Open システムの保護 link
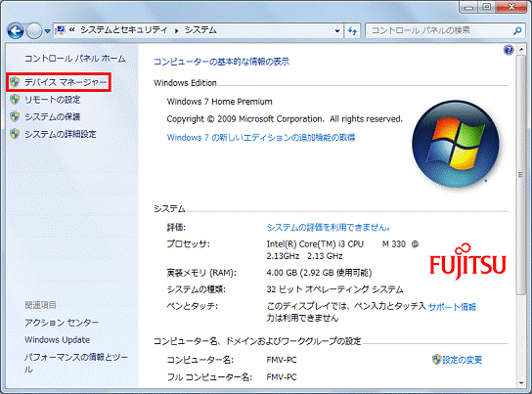Image resolution: width=532 pixels, height=394 pixels. coord(53,117)
